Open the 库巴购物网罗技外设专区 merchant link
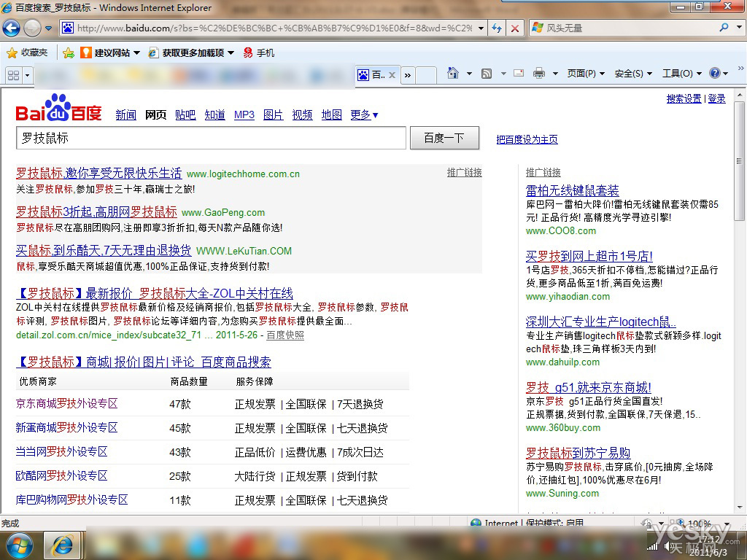 coord(72,499)
